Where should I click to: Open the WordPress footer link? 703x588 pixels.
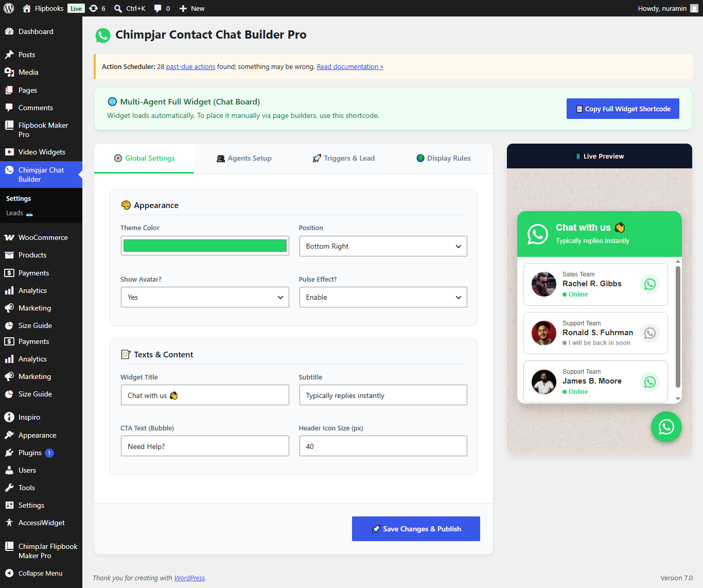189,578
